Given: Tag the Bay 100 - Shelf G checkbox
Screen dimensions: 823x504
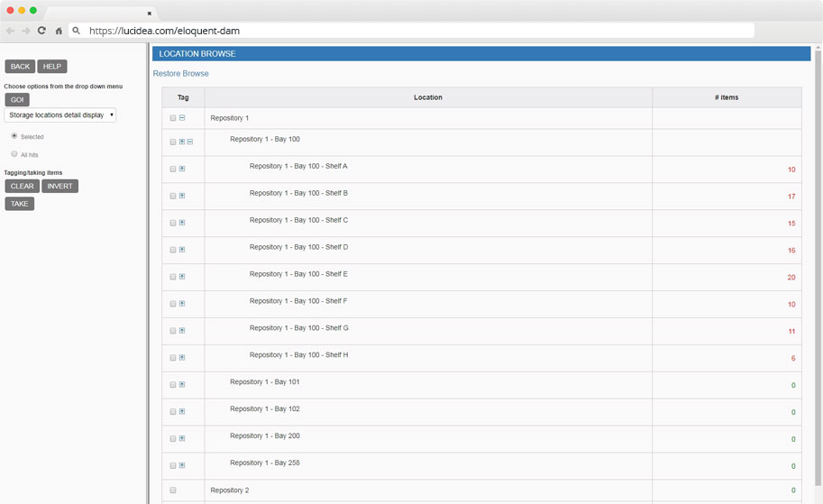Looking at the screenshot, I should (173, 331).
